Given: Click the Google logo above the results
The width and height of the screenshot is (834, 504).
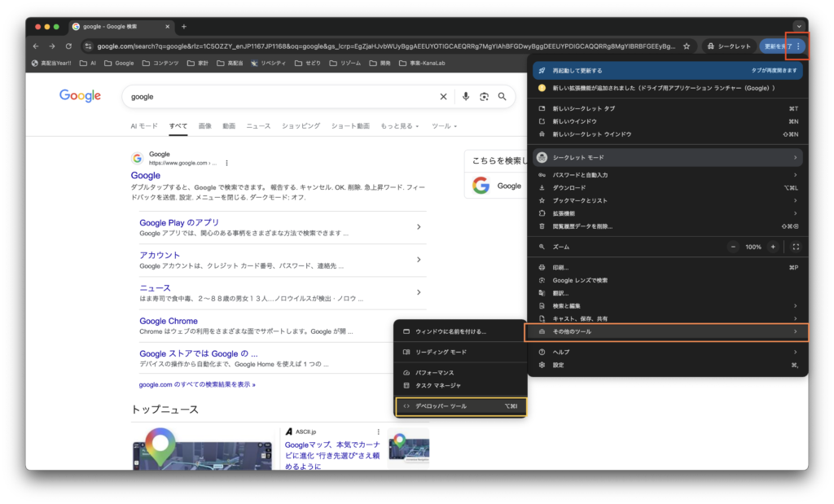Looking at the screenshot, I should click(x=79, y=95).
